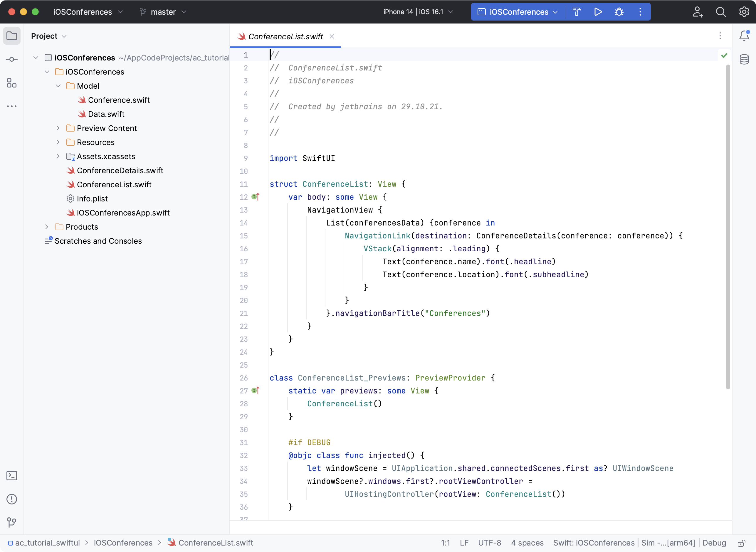Open Search Everywhere magnifier
This screenshot has height=552, width=756.
pos(721,12)
